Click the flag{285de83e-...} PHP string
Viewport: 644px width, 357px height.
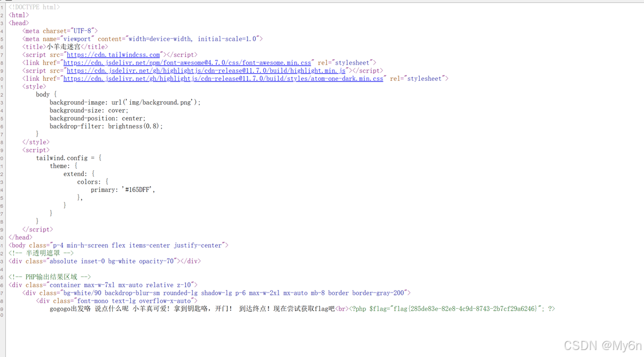click(x=465, y=309)
